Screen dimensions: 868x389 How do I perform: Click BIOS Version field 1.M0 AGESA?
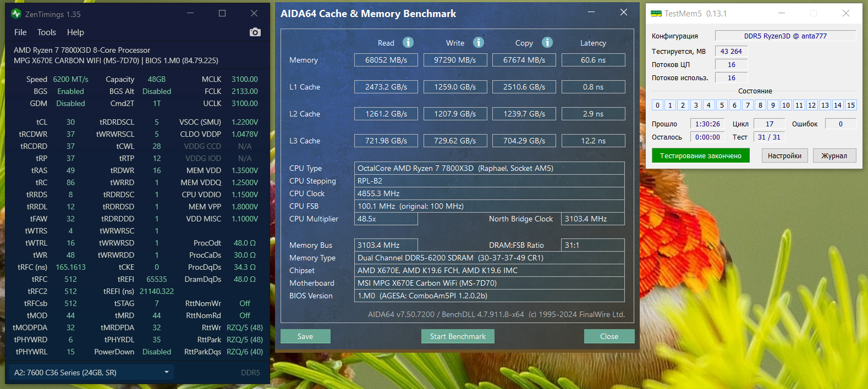tap(490, 296)
